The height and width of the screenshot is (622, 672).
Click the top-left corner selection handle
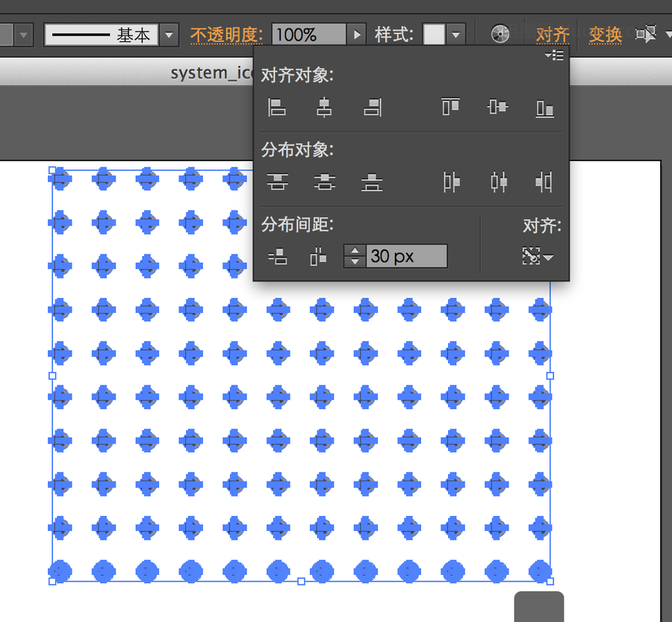coord(52,170)
